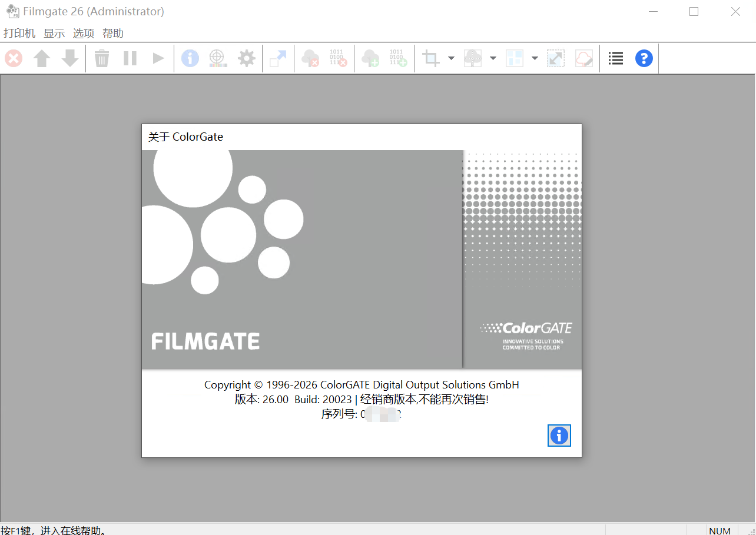
Task: Click the binary code with red x icon
Action: click(338, 58)
